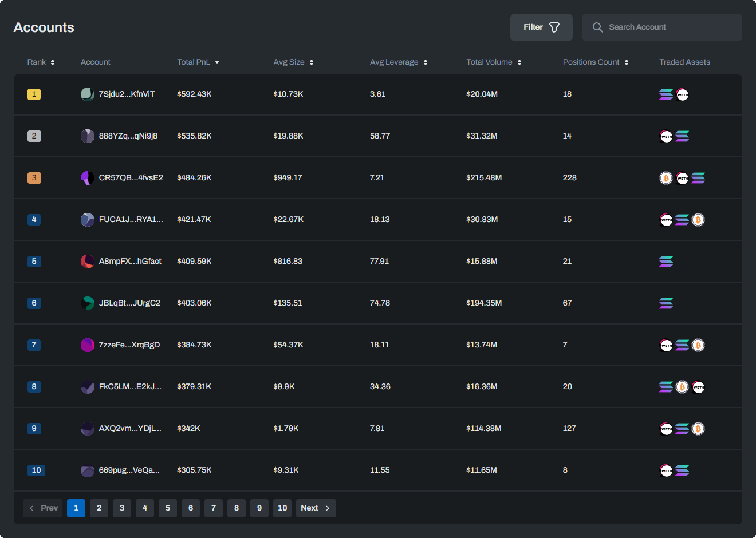The image size is (756, 538).
Task: Open account FkC5LM...E2kJ...
Action: [130, 386]
